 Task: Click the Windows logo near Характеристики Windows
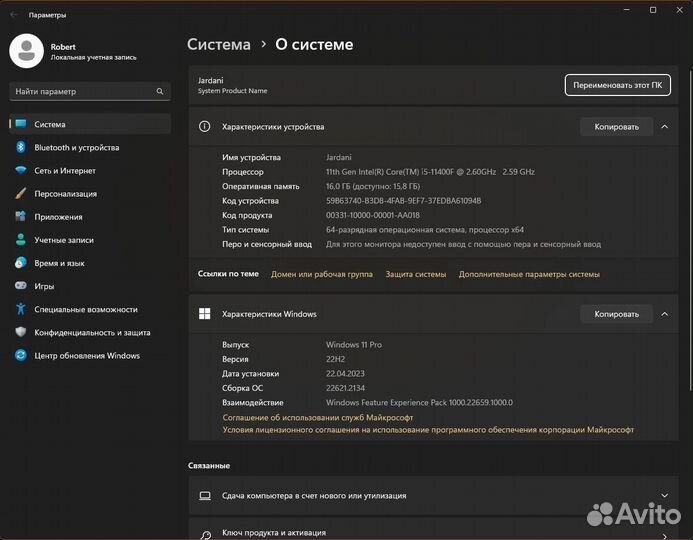[x=205, y=314]
